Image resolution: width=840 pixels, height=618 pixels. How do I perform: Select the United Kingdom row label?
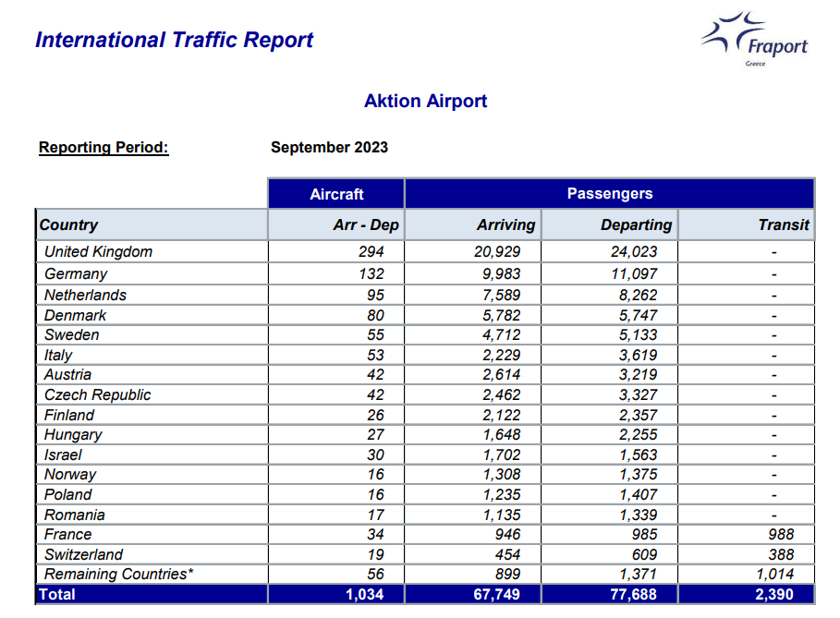coord(98,251)
